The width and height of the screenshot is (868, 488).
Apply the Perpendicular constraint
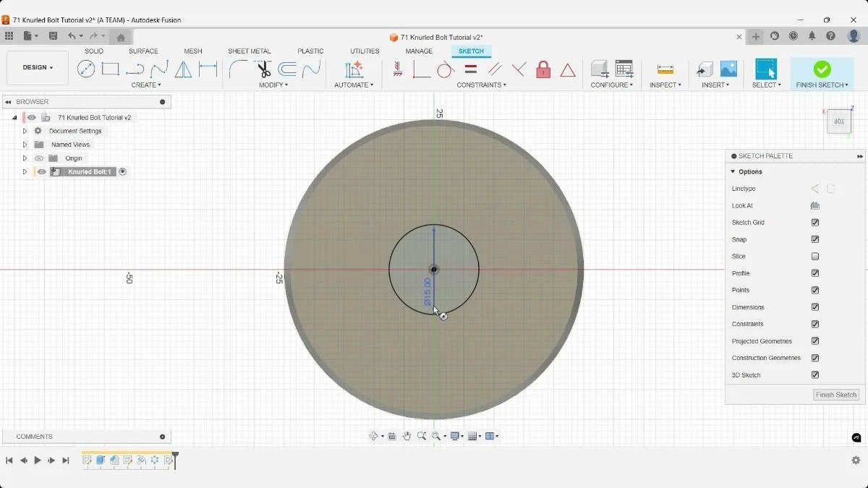(519, 69)
